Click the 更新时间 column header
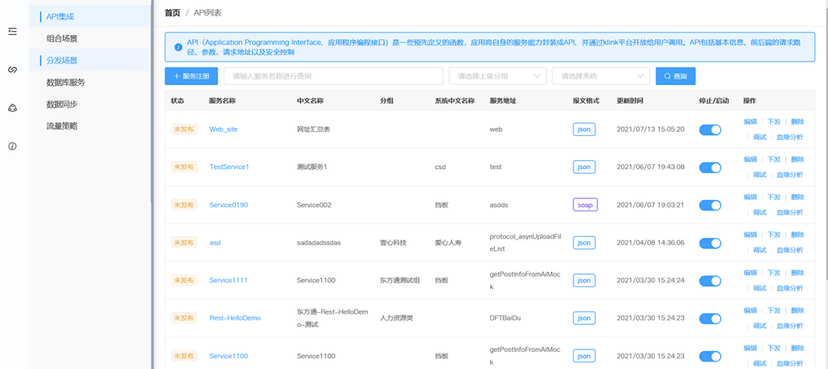Screen dimensions: 828x369 630,100
